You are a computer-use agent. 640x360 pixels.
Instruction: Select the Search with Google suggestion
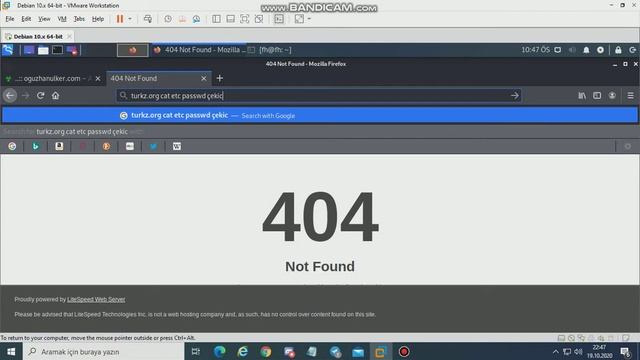click(x=320, y=115)
